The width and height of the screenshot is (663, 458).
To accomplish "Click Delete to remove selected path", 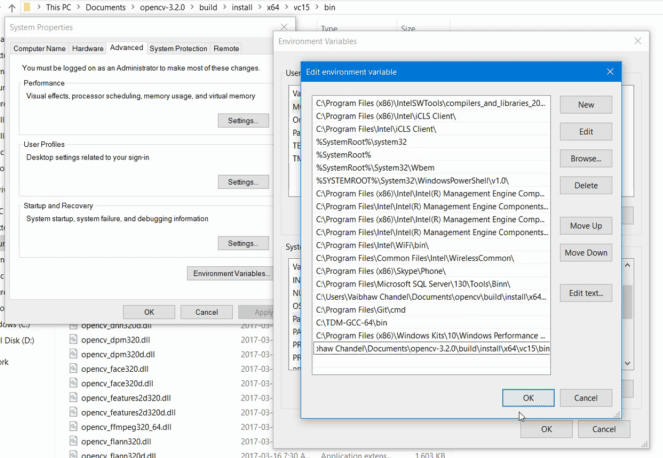I will coord(586,185).
